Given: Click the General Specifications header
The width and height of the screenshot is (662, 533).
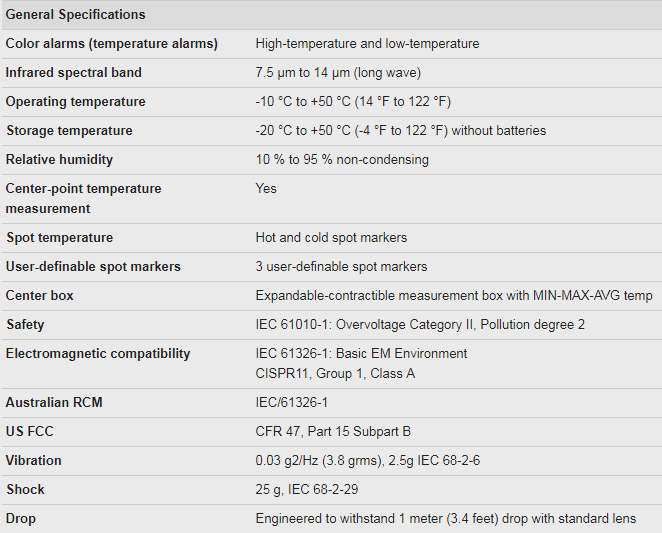Looking at the screenshot, I should [75, 15].
